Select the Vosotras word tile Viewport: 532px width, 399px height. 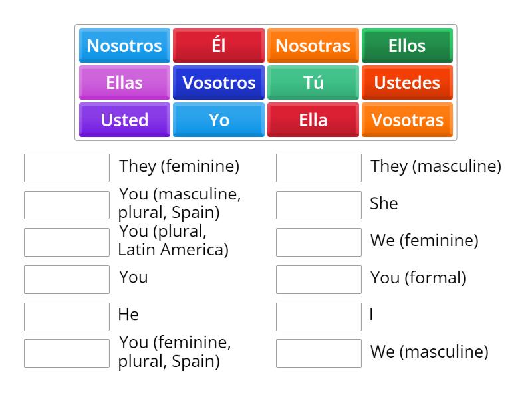[407, 120]
